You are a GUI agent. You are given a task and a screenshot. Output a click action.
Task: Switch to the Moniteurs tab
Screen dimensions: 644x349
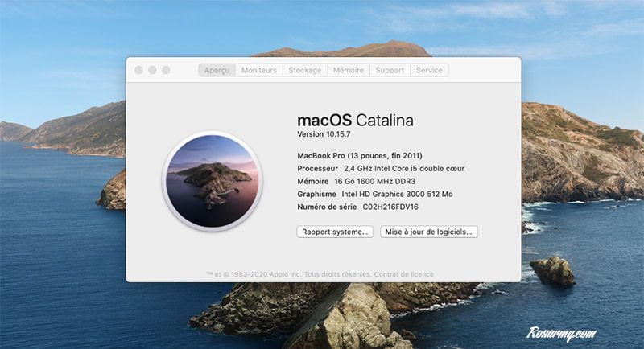[258, 70]
